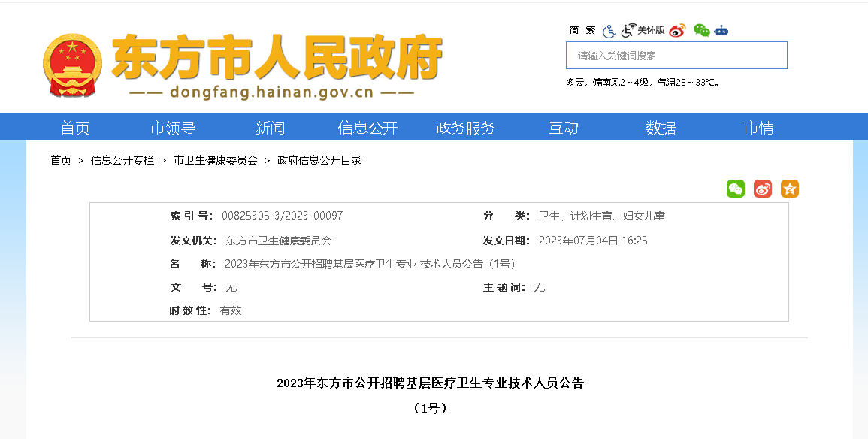Open the 互动 menu

click(564, 128)
